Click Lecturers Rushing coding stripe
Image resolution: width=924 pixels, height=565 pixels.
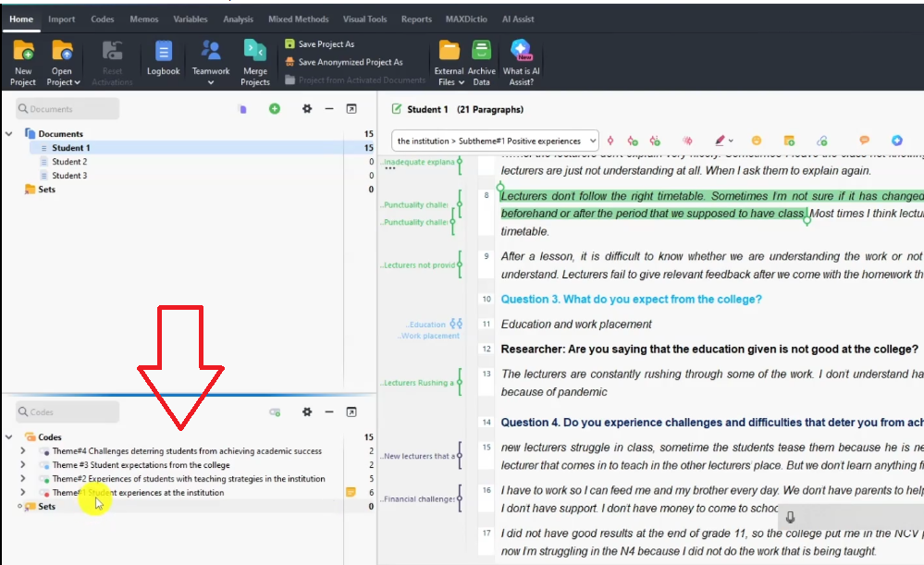[460, 383]
